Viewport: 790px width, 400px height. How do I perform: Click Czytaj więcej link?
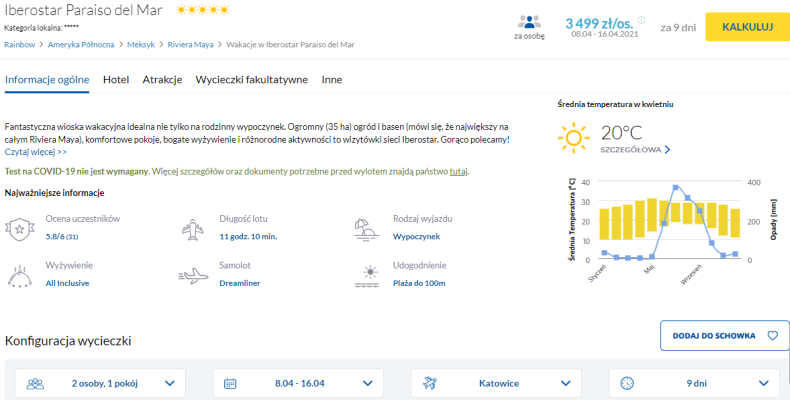(x=35, y=152)
